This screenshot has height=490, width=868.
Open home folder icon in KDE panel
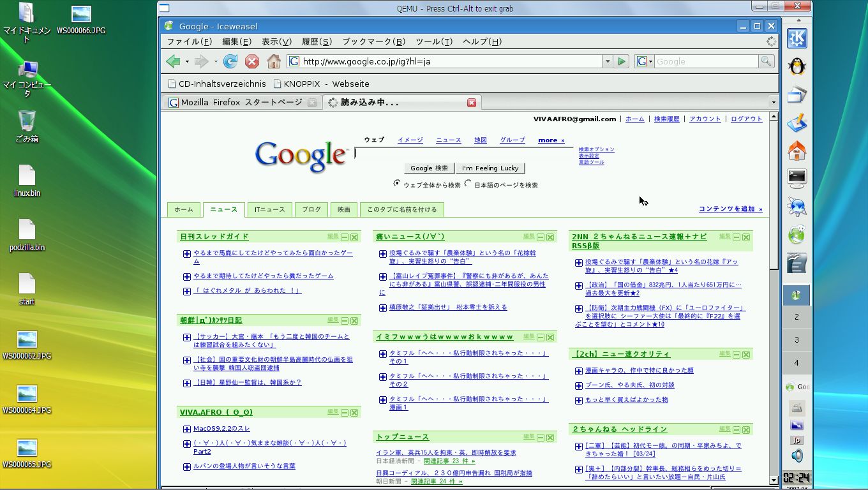(797, 151)
